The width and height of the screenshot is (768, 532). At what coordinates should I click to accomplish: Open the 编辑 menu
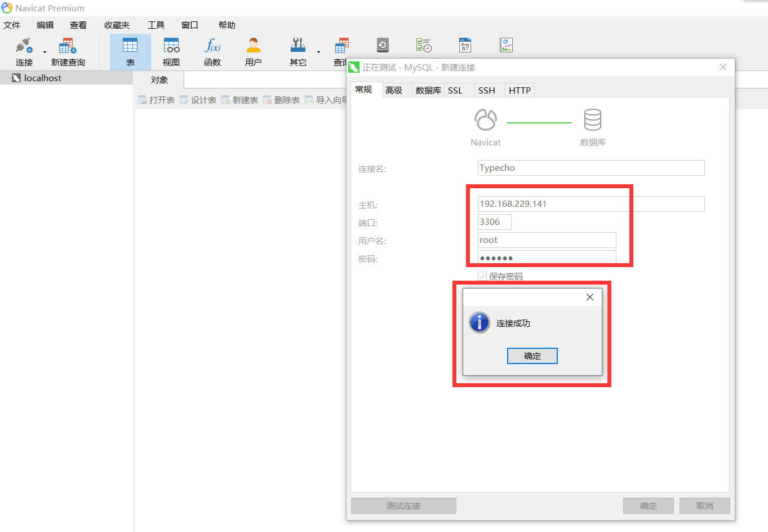pyautogui.click(x=45, y=25)
